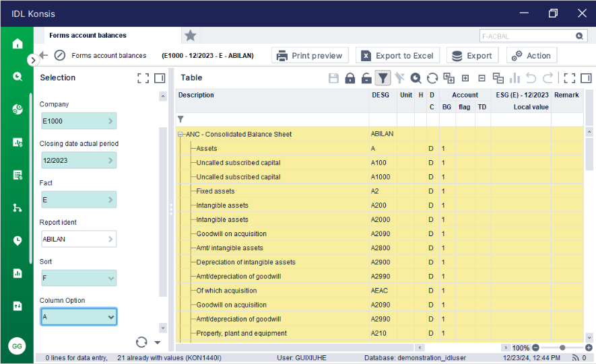Open the Sort dropdown showing F
The width and height of the screenshot is (596, 364).
79,279
